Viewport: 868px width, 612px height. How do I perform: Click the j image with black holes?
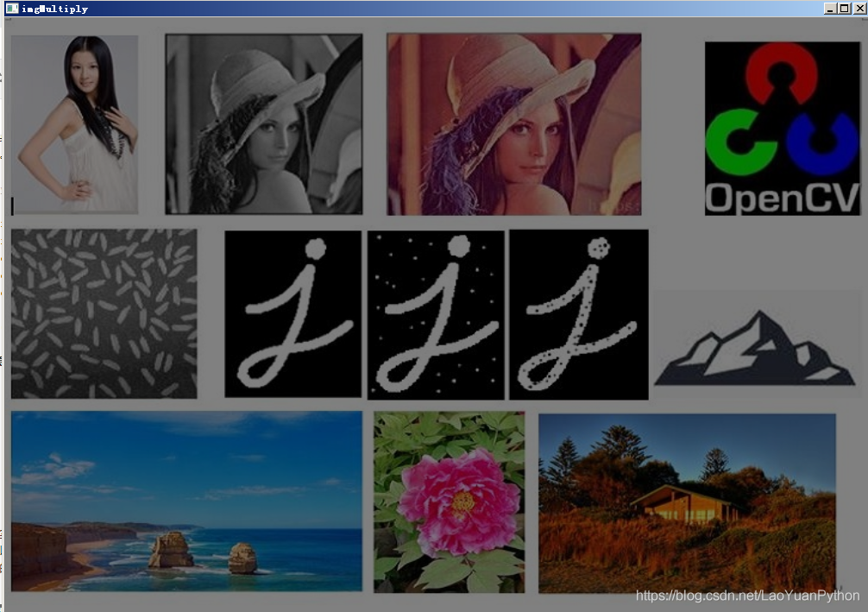[578, 314]
